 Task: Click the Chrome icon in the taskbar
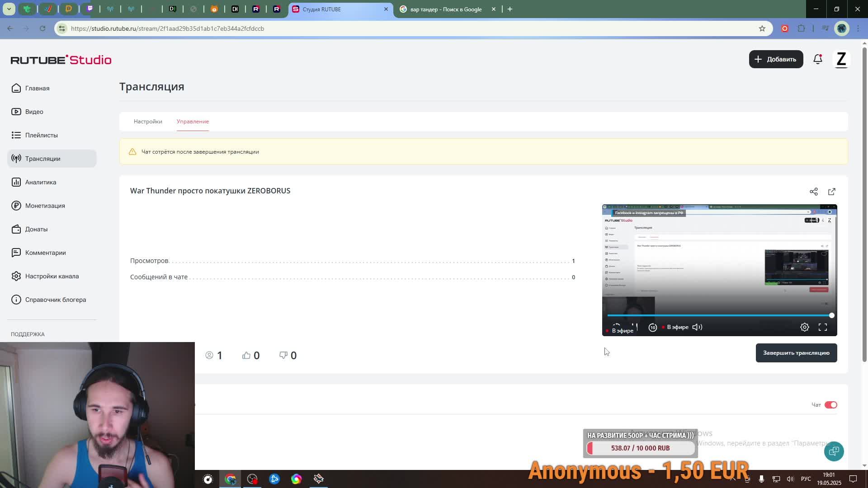coord(231,479)
